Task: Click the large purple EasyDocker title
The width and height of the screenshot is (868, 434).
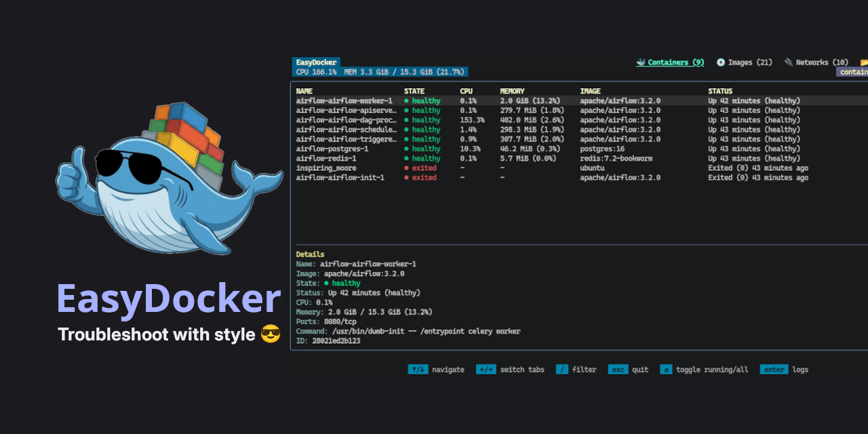Action: (x=169, y=298)
